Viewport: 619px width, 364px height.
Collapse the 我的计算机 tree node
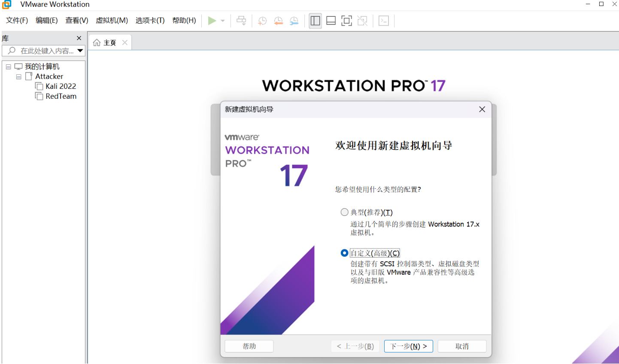8,67
